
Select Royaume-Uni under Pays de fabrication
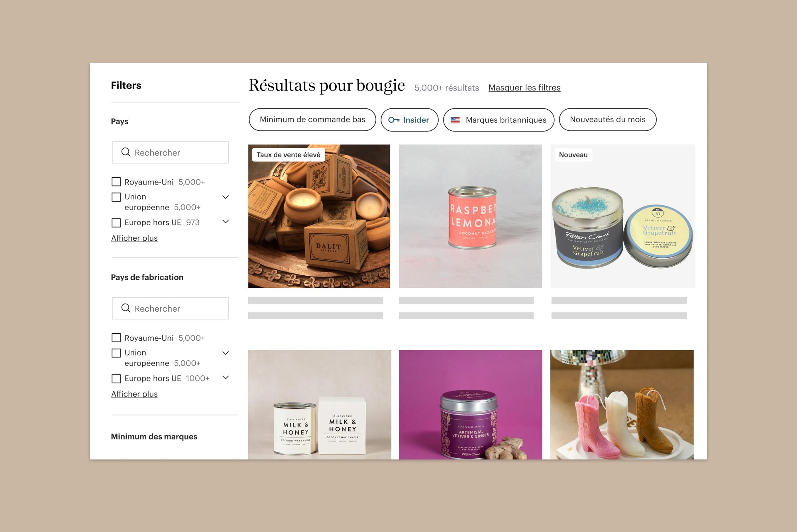(116, 338)
